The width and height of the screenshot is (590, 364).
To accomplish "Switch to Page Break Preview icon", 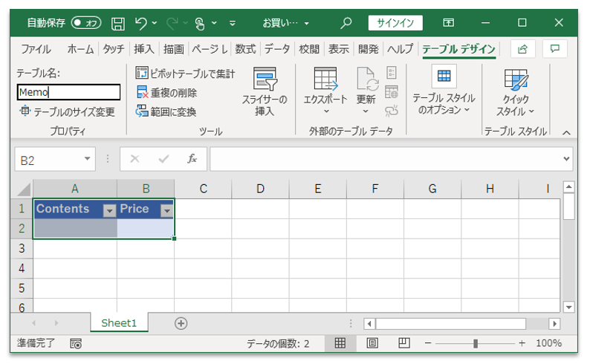I will [404, 343].
